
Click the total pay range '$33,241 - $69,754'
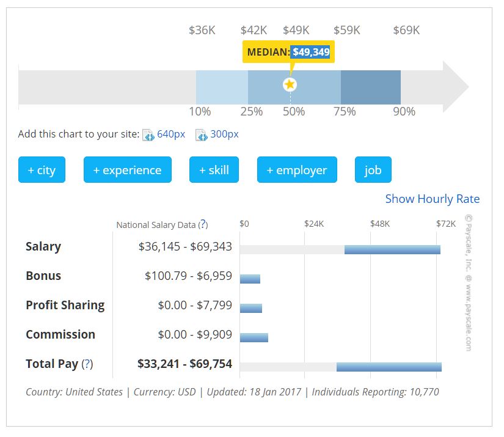(185, 364)
